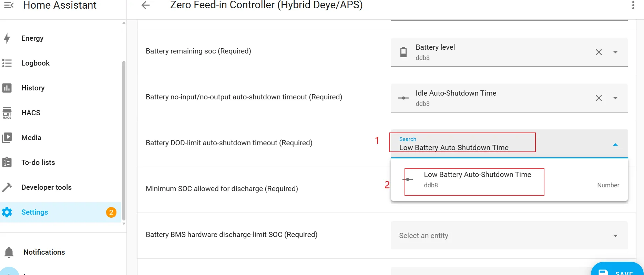Click the slider icon beside Idle Auto-Shutdown Time
The image size is (644, 275).
coord(403,98)
